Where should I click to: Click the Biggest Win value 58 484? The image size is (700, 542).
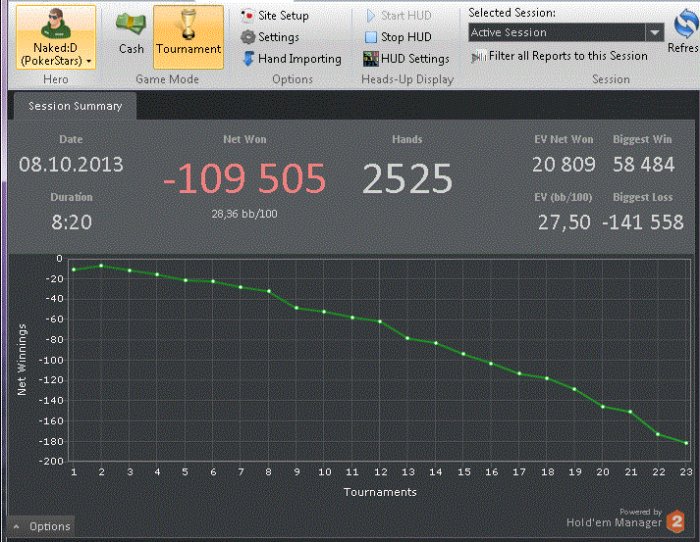pos(643,165)
